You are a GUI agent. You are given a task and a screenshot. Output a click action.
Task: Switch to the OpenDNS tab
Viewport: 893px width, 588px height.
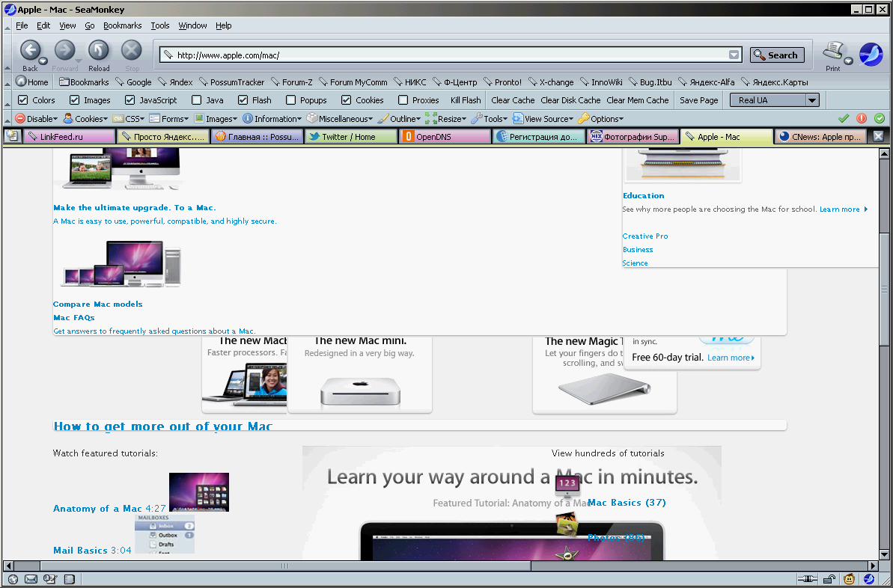click(445, 137)
